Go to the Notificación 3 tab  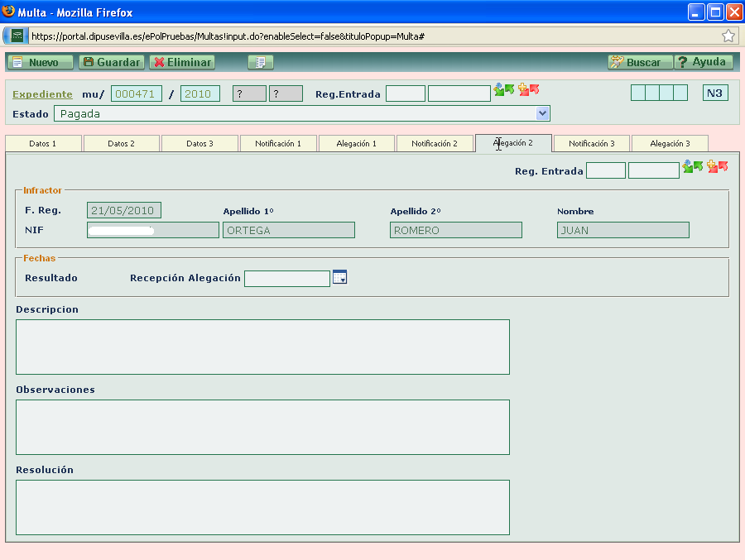click(591, 144)
